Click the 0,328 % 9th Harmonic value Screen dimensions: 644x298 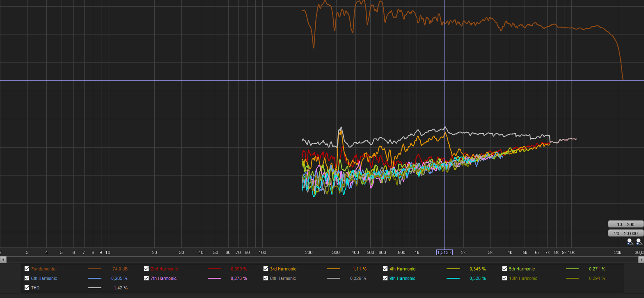tap(478, 278)
